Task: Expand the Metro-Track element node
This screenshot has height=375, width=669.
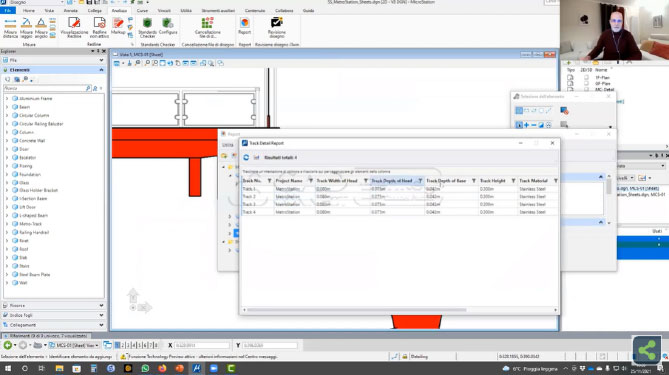Action: [x=7, y=224]
